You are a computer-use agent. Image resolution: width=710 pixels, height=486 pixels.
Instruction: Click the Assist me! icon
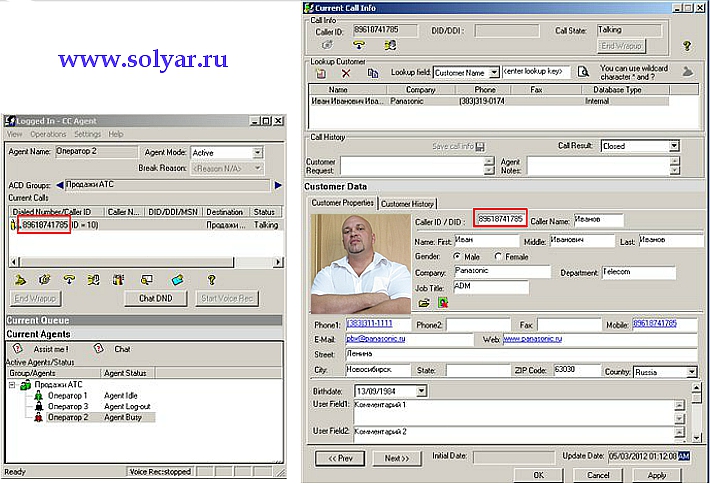click(17, 349)
